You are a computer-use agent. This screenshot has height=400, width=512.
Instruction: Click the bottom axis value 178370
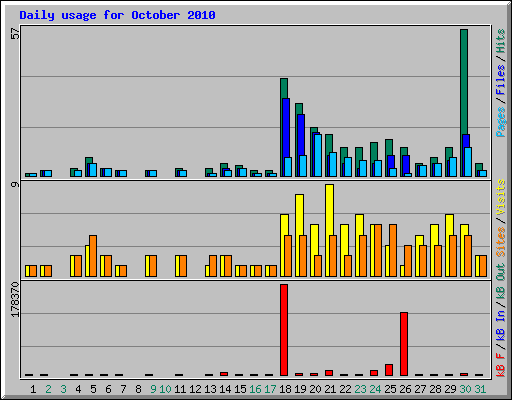click(15, 299)
